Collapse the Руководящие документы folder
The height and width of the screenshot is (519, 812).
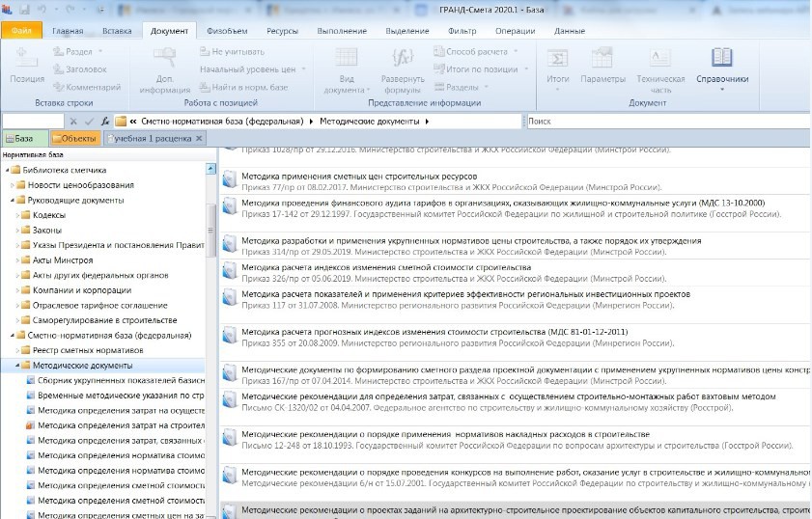tap(13, 201)
